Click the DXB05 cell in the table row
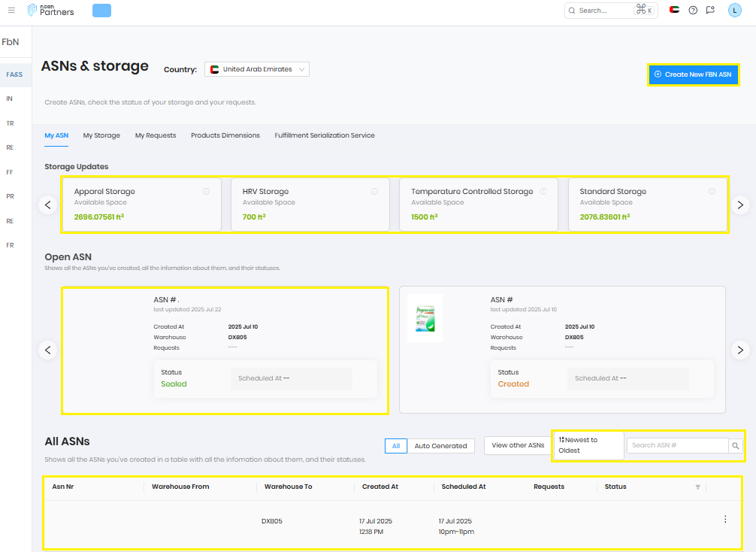 (272, 521)
